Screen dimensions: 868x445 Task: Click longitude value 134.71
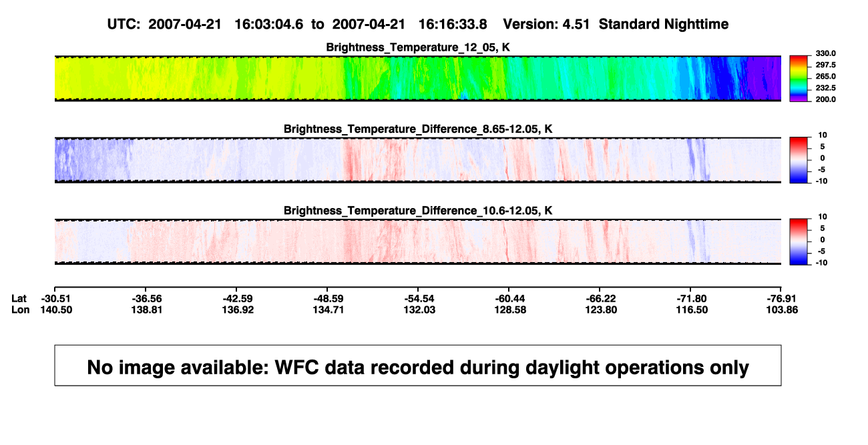[327, 310]
